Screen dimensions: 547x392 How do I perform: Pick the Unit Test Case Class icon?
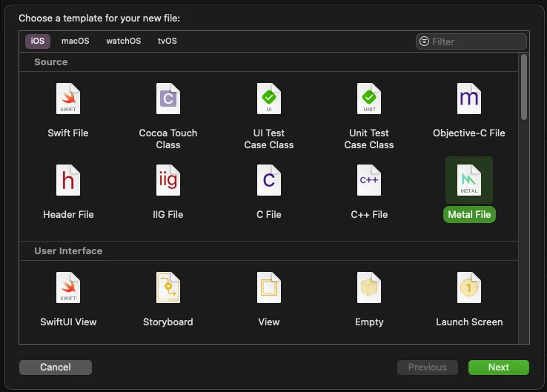tap(369, 99)
